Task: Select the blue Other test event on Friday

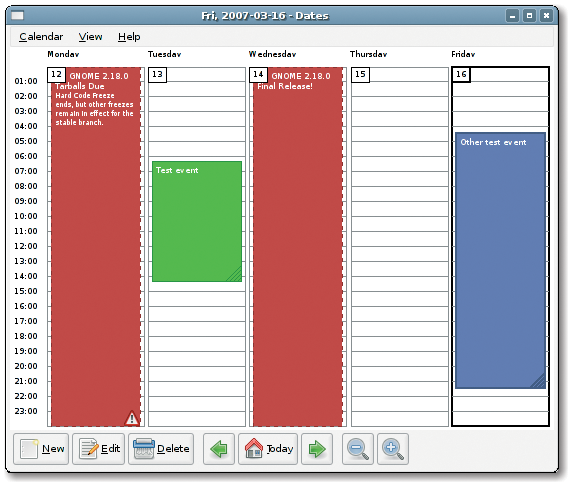Action: pos(500,260)
